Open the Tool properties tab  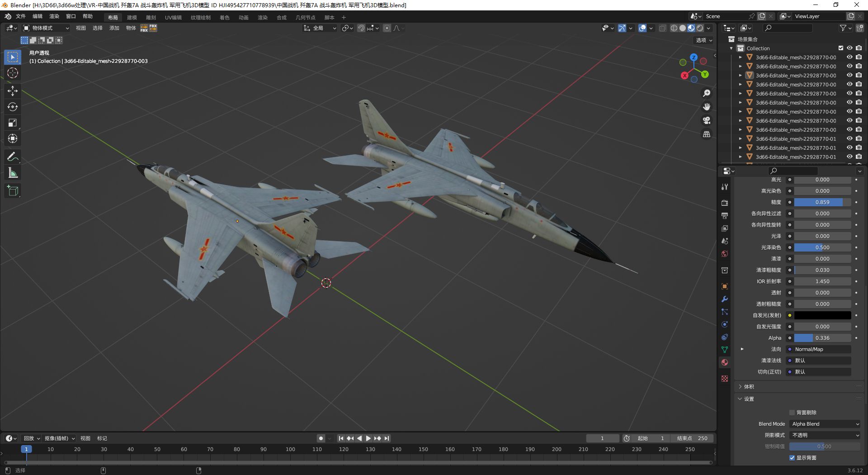(725, 186)
